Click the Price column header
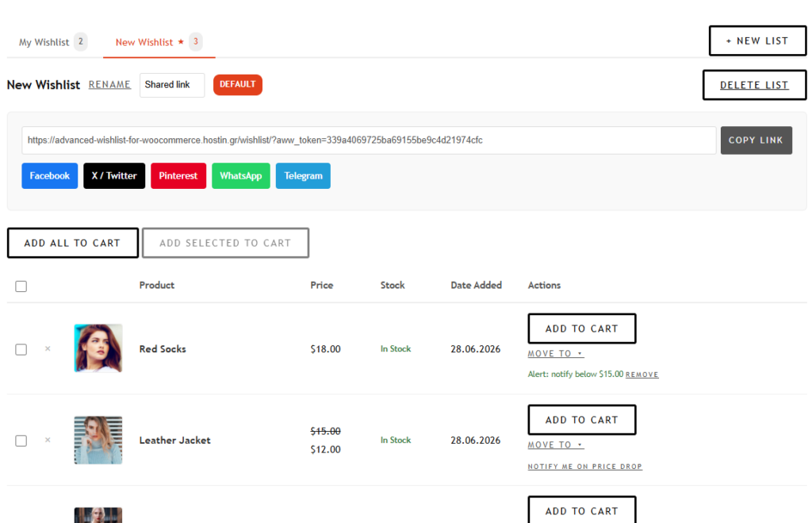Viewport: 812px width, 523px height. tap(322, 285)
